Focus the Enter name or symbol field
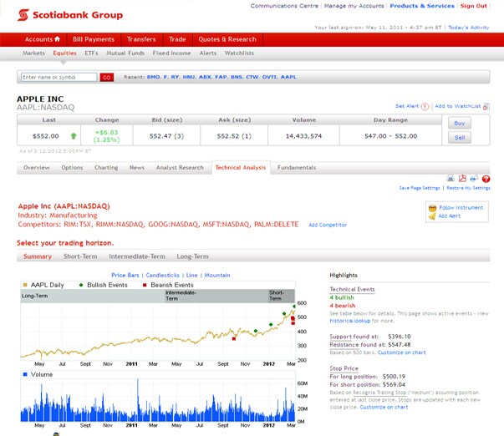 tap(59, 77)
